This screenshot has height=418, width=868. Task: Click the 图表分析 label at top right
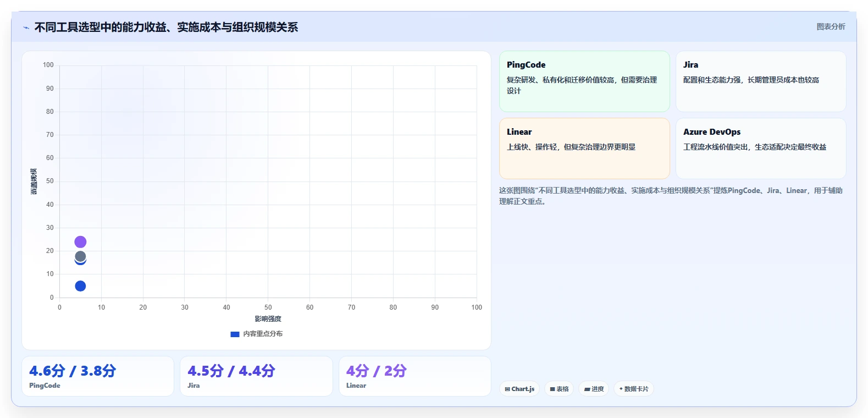[x=831, y=26]
